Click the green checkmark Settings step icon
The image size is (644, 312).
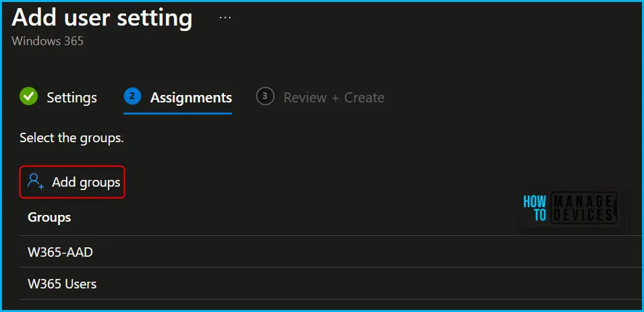[29, 96]
